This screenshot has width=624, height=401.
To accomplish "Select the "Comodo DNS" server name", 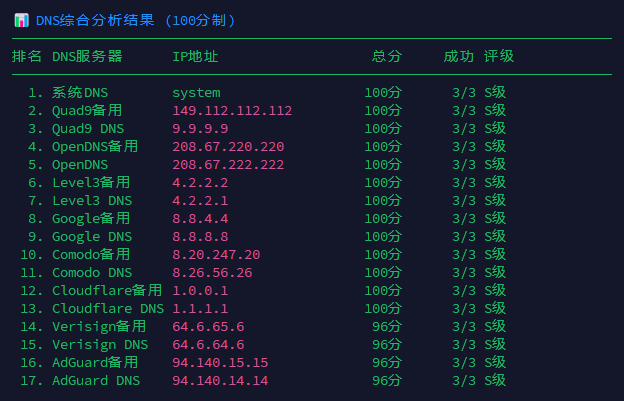I will tap(92, 273).
